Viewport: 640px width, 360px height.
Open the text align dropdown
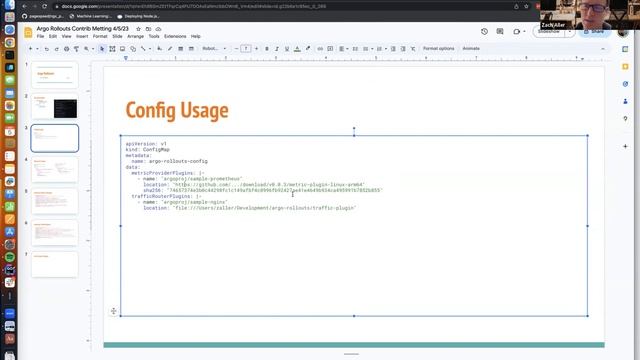pos(343,49)
